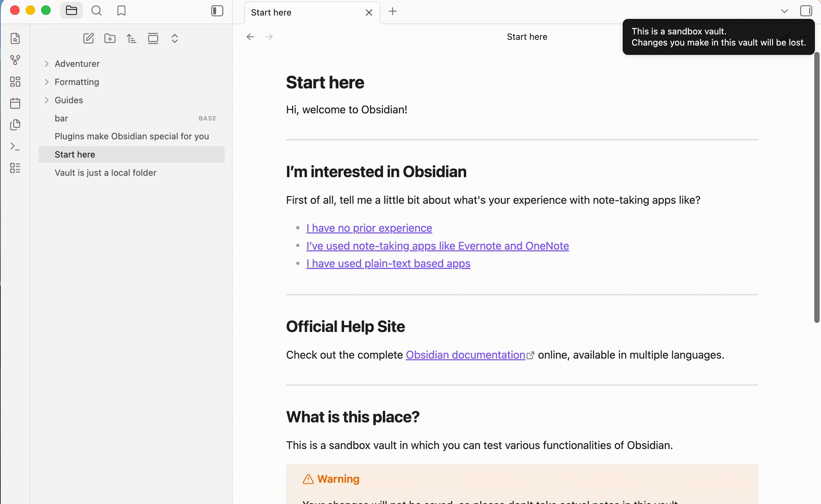Create a new note in file explorer
This screenshot has height=504, width=821.
(x=88, y=38)
